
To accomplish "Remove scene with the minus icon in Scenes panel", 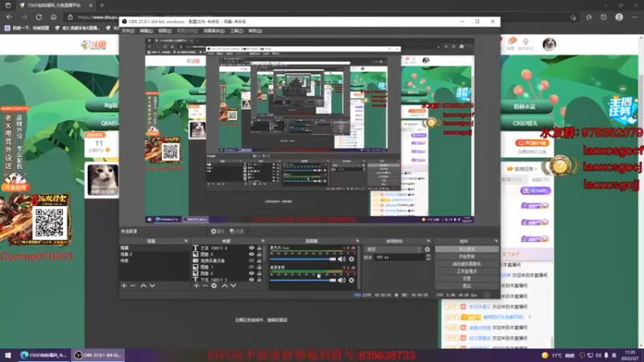I will [133, 286].
